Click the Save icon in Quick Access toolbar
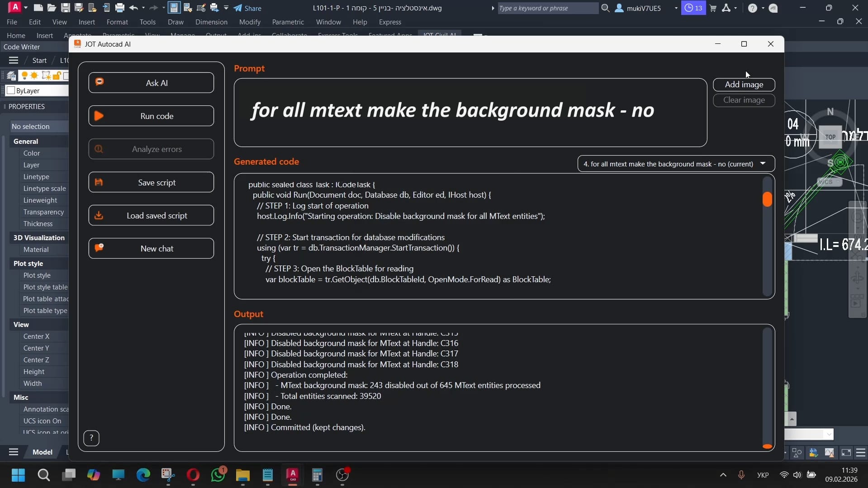Image resolution: width=868 pixels, height=488 pixels. 66,8
